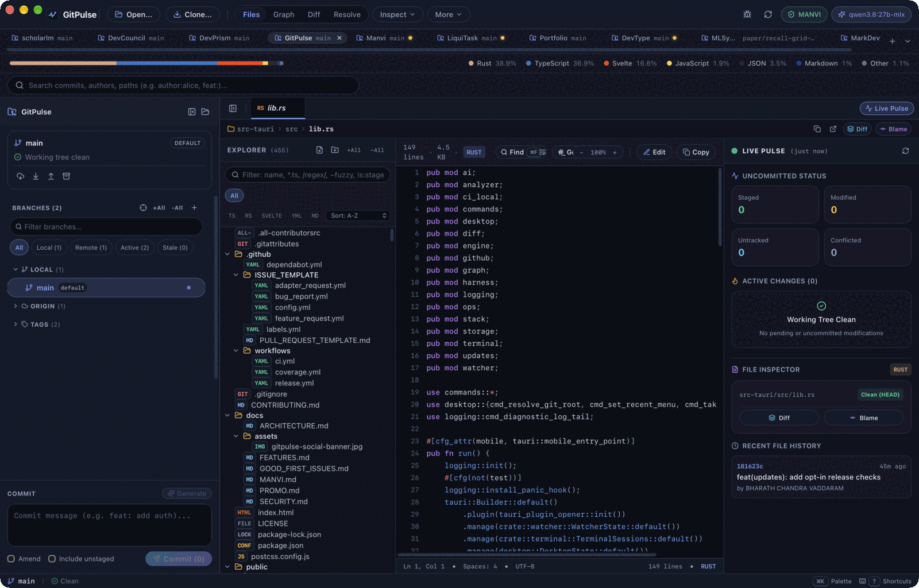Toggle the RS file type filter
The image size is (919, 588).
[248, 216]
